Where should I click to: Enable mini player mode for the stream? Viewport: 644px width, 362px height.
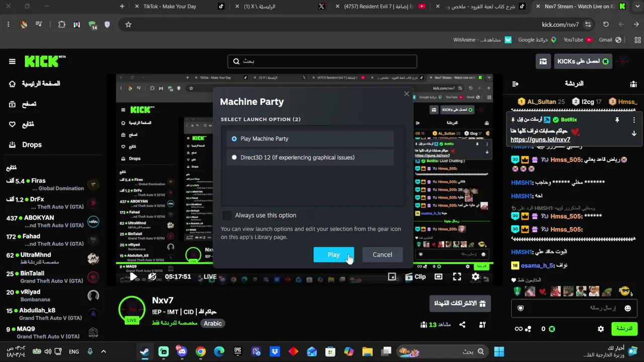pyautogui.click(x=392, y=277)
